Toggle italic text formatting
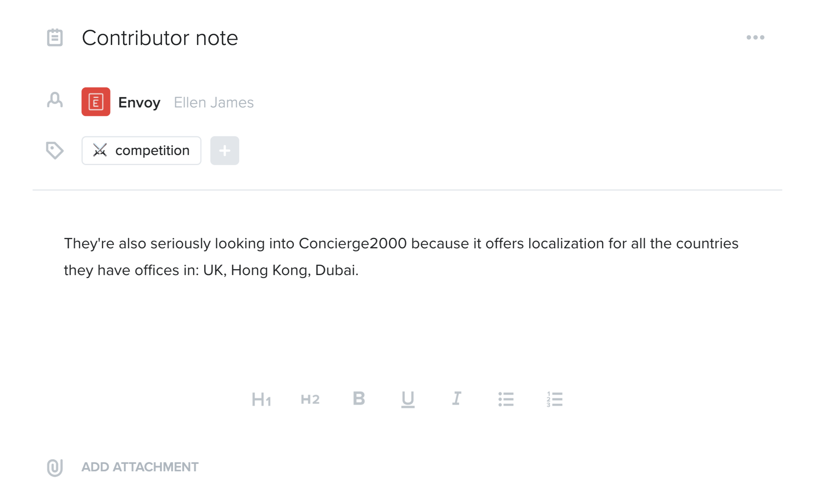 [x=457, y=398]
